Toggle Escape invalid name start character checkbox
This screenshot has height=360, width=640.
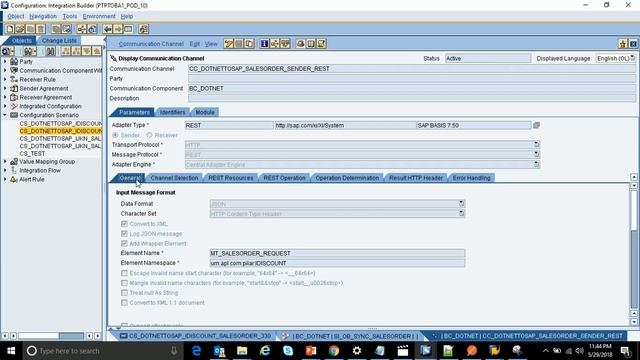tap(124, 273)
